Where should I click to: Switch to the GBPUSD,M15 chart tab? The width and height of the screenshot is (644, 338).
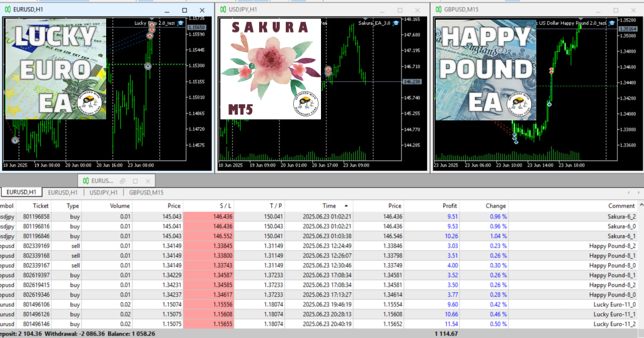tap(146, 192)
